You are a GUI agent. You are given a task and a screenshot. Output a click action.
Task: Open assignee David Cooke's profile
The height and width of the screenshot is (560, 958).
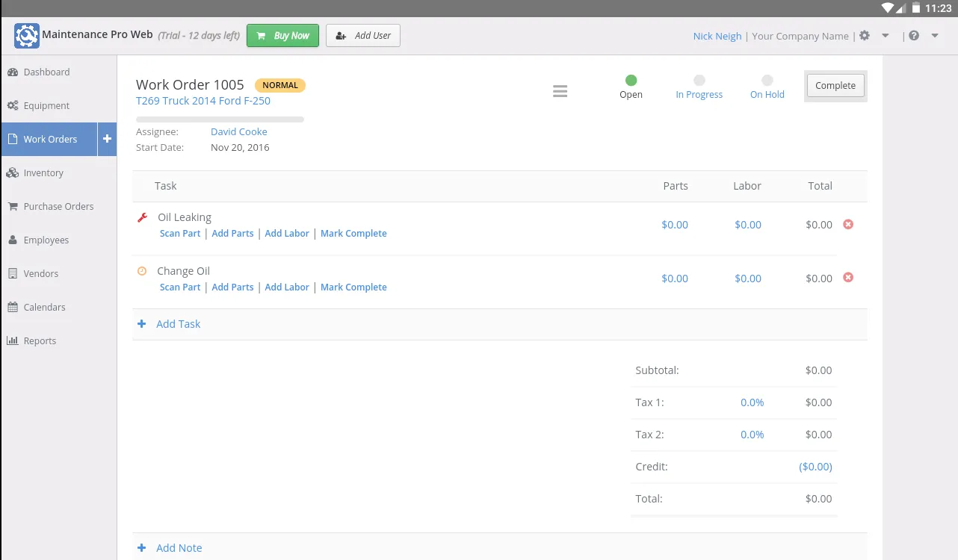(x=238, y=131)
